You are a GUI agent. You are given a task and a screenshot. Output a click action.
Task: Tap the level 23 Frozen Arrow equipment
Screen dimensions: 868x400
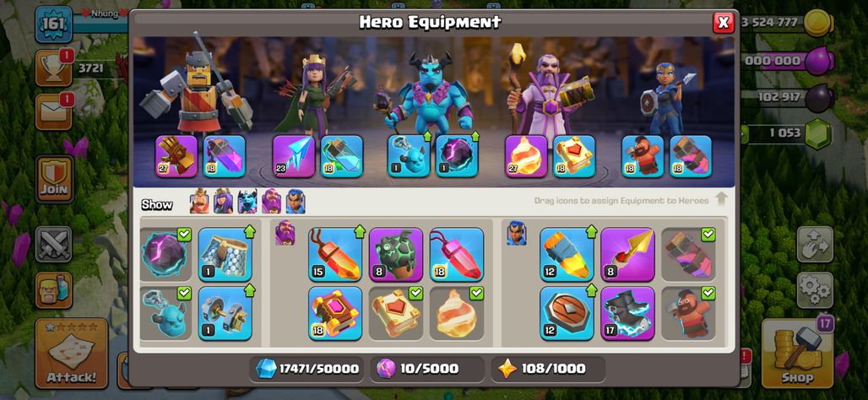[x=293, y=156]
